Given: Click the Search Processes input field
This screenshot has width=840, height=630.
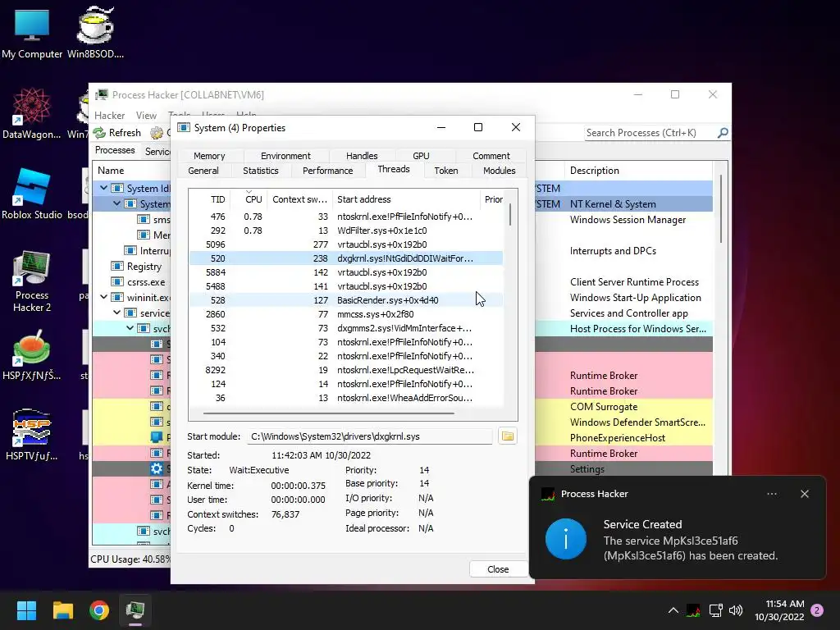Looking at the screenshot, I should (651, 132).
